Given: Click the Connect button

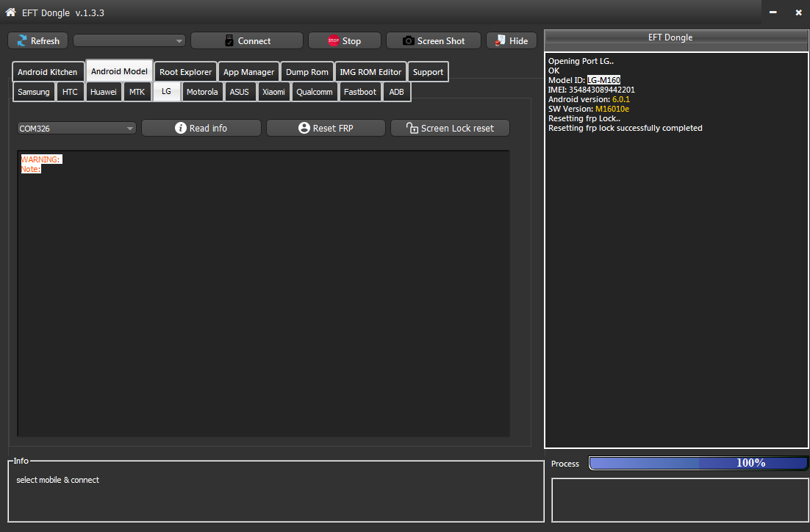Looking at the screenshot, I should coord(247,41).
